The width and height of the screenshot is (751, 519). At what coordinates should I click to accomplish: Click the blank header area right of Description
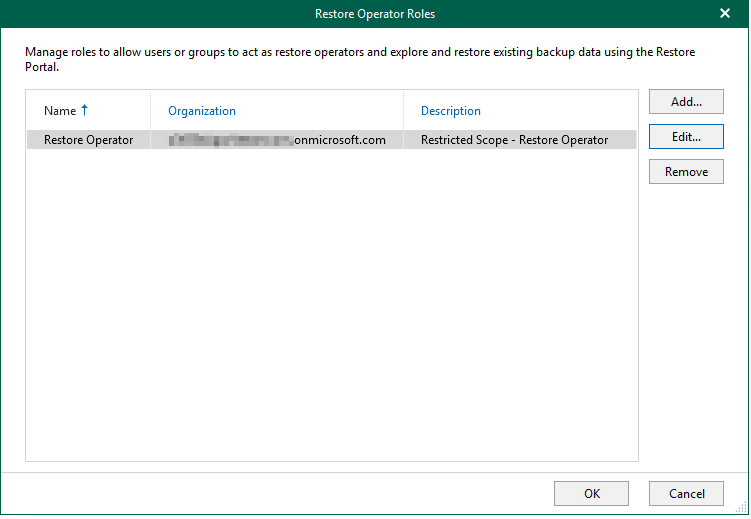(580, 111)
